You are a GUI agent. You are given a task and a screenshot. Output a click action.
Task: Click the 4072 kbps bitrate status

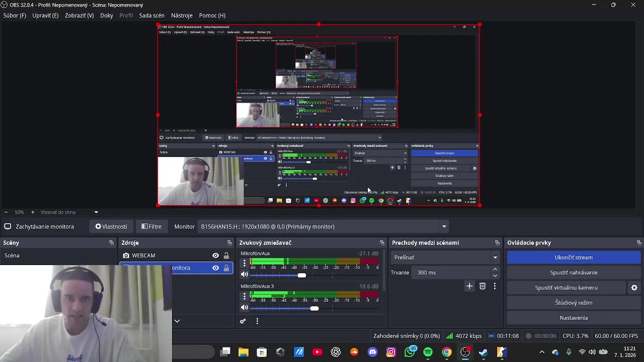click(464, 336)
